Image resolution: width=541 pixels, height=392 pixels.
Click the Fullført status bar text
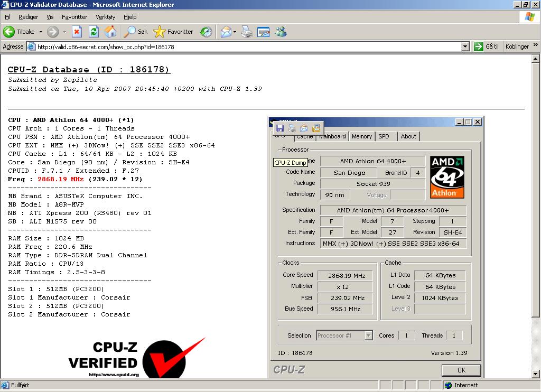pos(20,385)
